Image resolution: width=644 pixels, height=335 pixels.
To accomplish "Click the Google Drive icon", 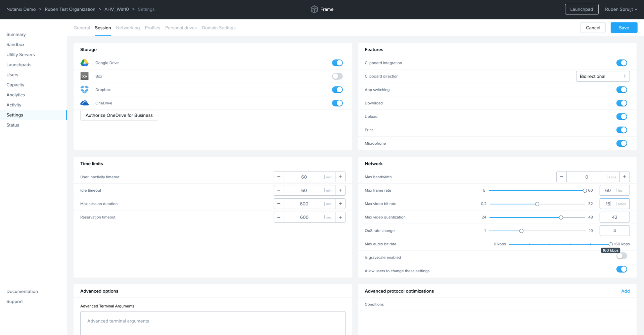I will (84, 63).
